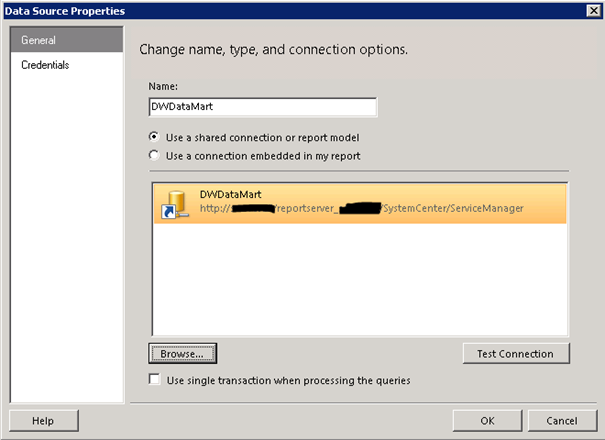Click the 'Change name, type, and connection options' heading
605x440 pixels.
tap(273, 49)
